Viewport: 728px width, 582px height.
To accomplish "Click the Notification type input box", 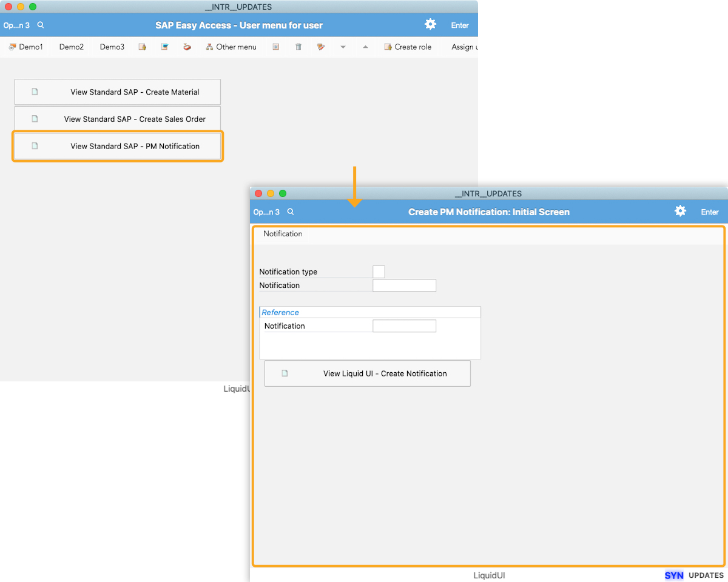I will tap(379, 272).
